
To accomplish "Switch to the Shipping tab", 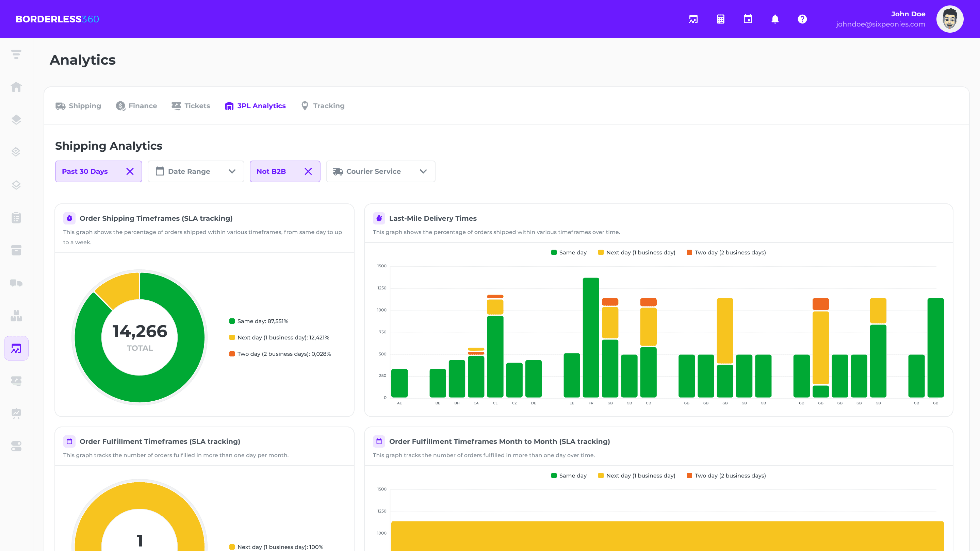I will pyautogui.click(x=78, y=106).
